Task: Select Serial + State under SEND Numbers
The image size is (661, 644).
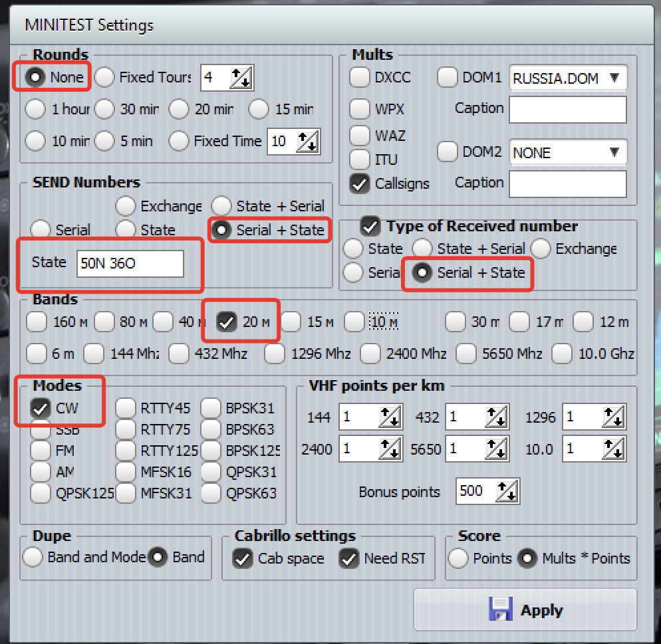Action: click(221, 230)
